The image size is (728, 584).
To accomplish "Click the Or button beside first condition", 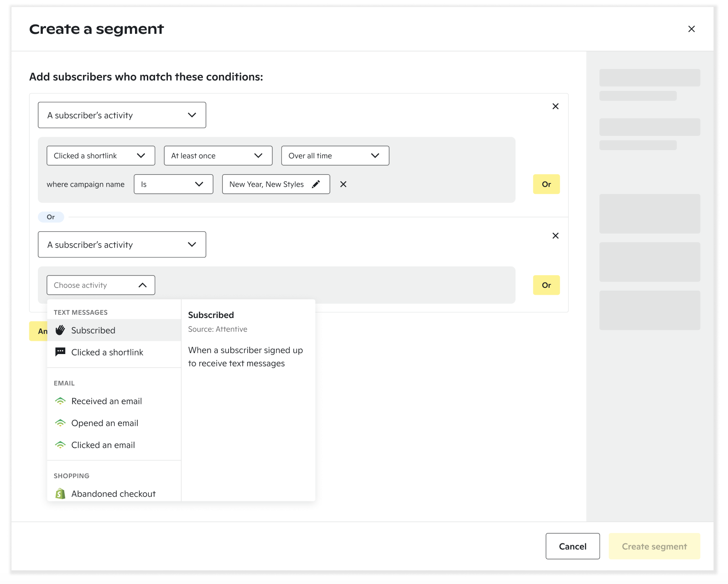I will click(546, 184).
